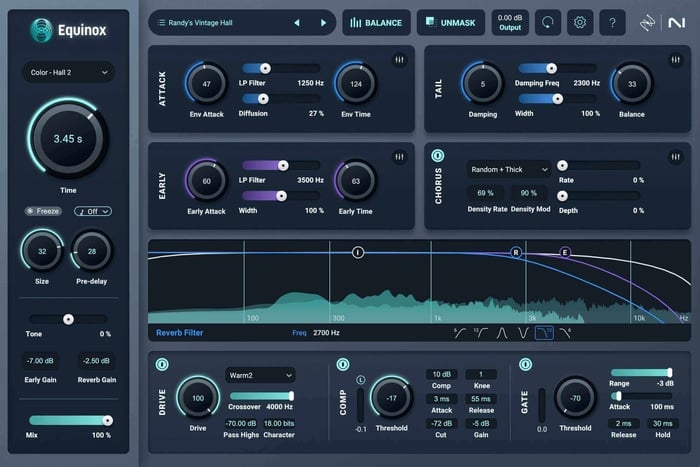Open advanced settings for the Chorus module
700x467 pixels.
tap(675, 157)
